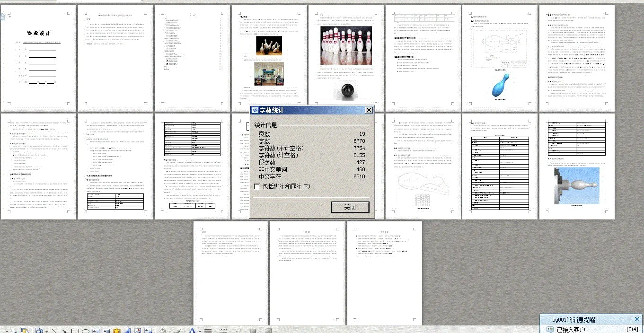Image resolution: width=644 pixels, height=333 pixels.
Task: Select the second page with abstract
Action: pyautogui.click(x=115, y=59)
